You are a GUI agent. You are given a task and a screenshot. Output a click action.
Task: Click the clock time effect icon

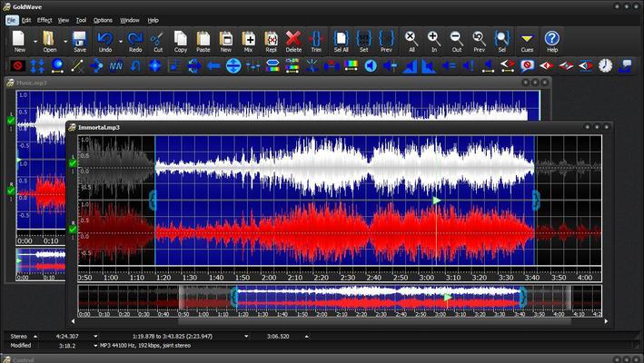pyautogui.click(x=605, y=65)
